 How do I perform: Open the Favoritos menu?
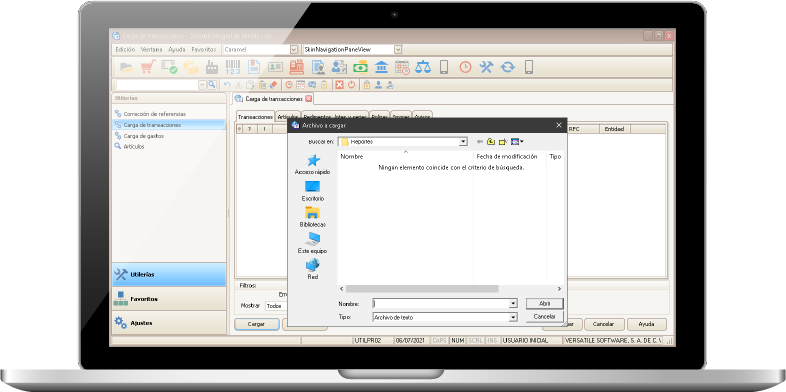click(x=204, y=50)
